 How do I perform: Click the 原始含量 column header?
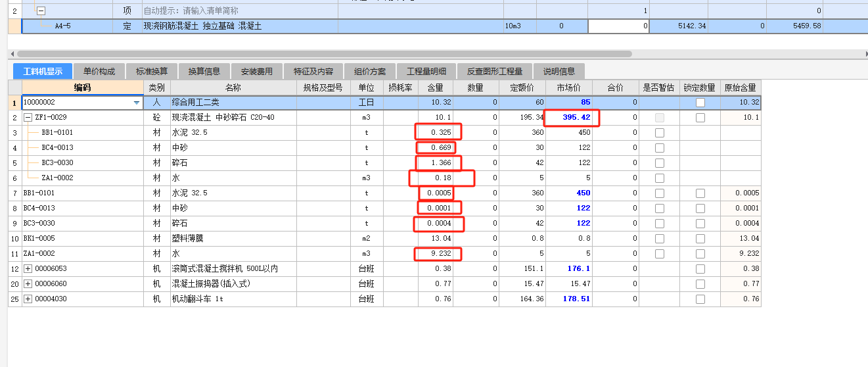pos(741,87)
